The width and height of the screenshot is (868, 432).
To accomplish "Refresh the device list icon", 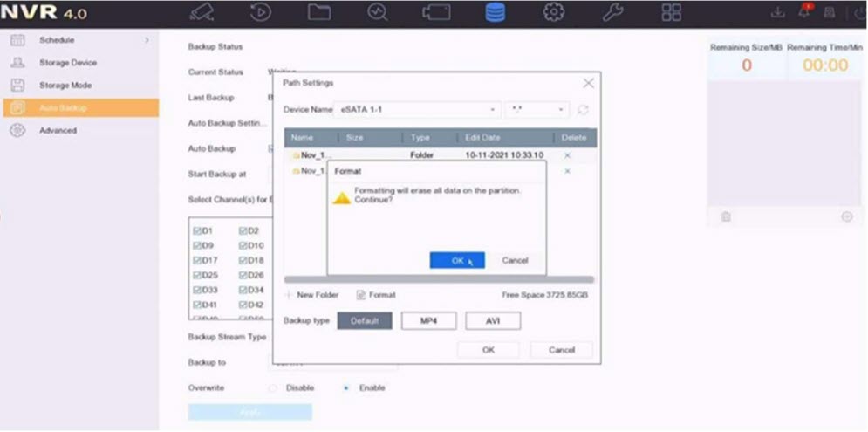I will pos(583,110).
